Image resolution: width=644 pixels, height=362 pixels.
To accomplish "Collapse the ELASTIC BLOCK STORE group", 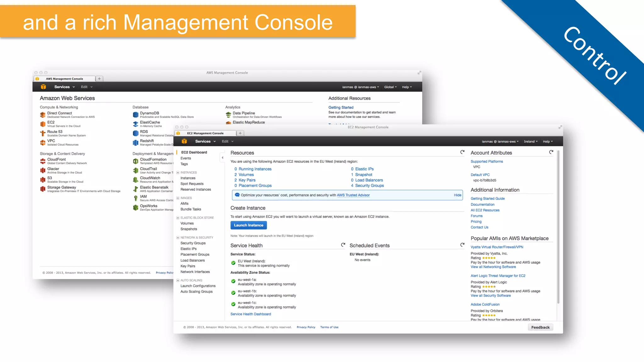I will pyautogui.click(x=178, y=218).
